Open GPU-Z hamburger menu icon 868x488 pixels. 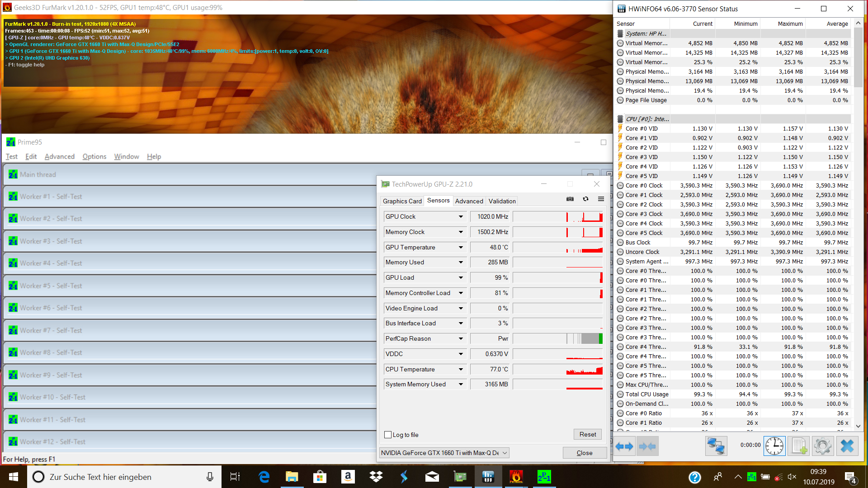pos(601,199)
